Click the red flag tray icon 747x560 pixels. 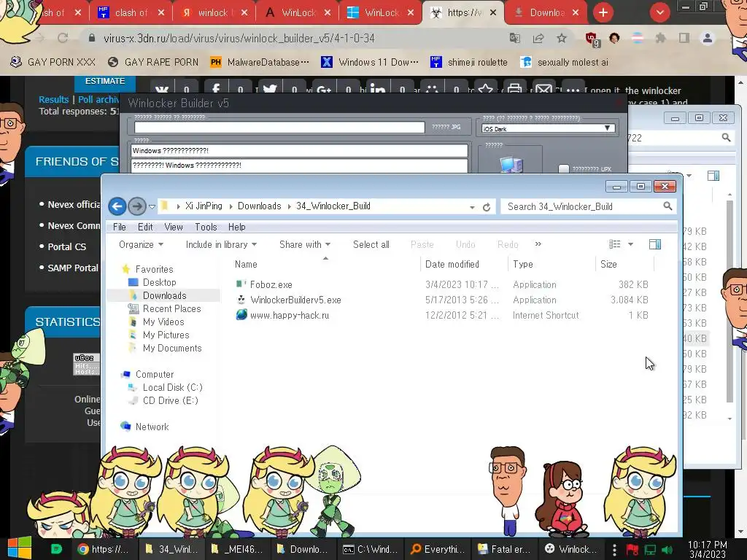pos(632,550)
